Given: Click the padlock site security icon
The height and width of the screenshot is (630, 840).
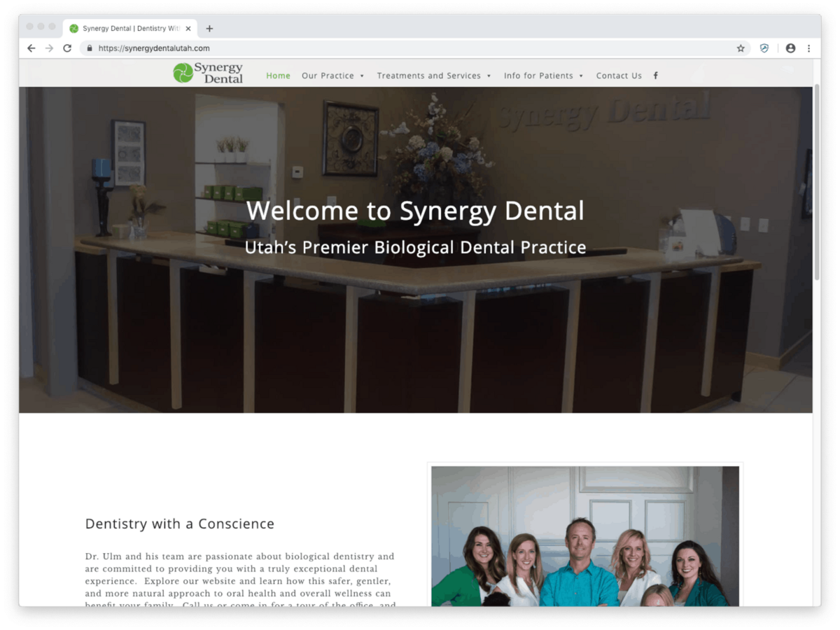Looking at the screenshot, I should [x=89, y=48].
